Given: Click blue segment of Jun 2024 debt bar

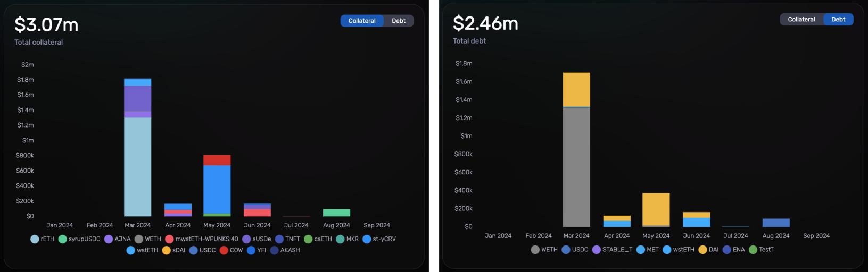Looking at the screenshot, I should (697, 222).
